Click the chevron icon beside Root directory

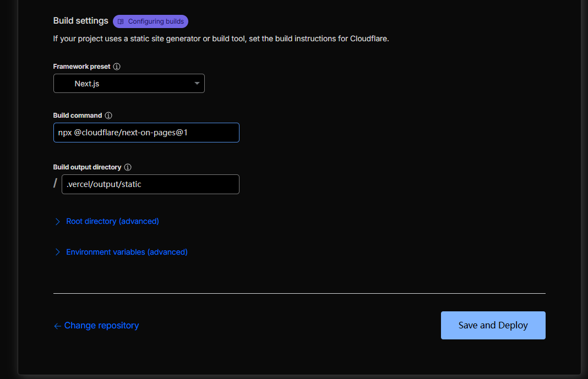pyautogui.click(x=57, y=222)
